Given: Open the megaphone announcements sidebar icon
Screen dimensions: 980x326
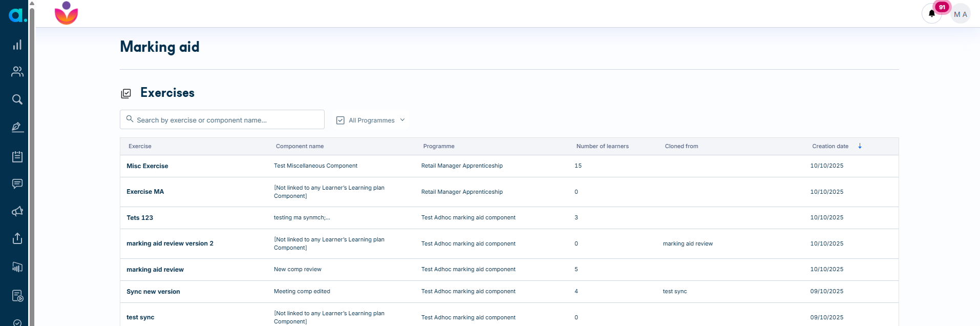Looking at the screenshot, I should coord(17,211).
